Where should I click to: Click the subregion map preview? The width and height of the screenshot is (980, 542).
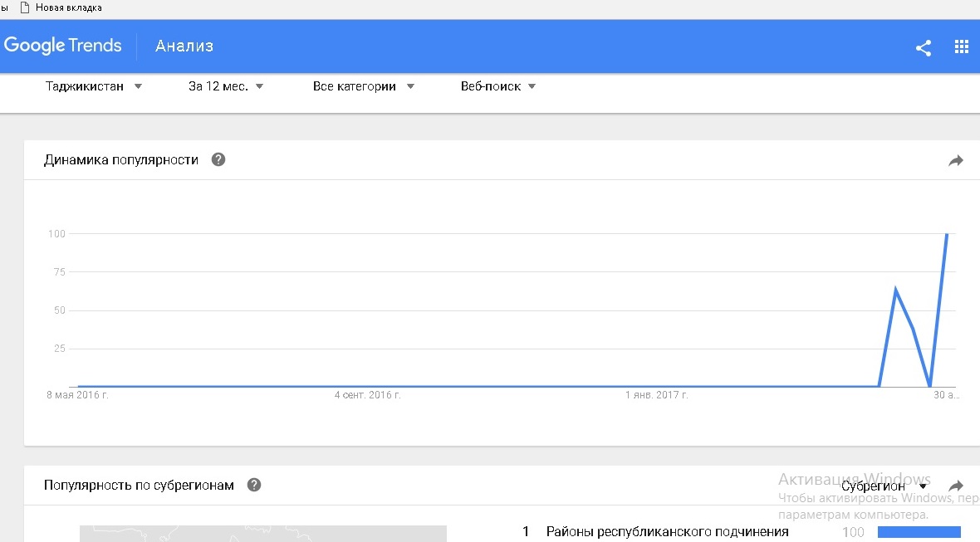point(262,533)
